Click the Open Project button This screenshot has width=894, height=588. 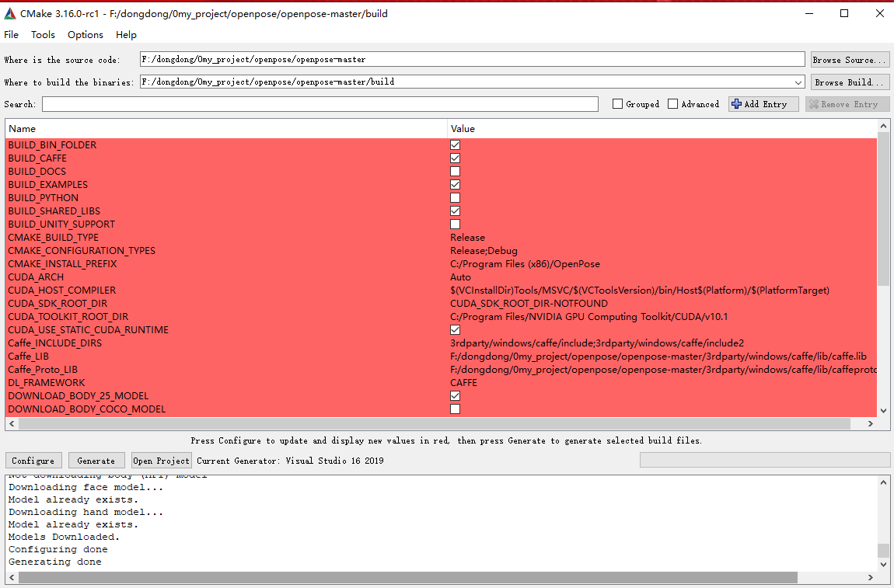pos(161,461)
